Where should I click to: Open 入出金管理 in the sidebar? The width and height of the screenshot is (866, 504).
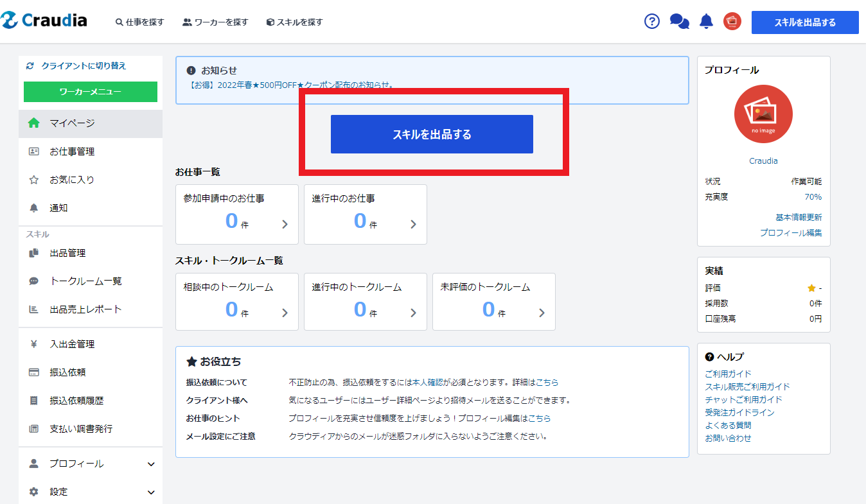(72, 344)
